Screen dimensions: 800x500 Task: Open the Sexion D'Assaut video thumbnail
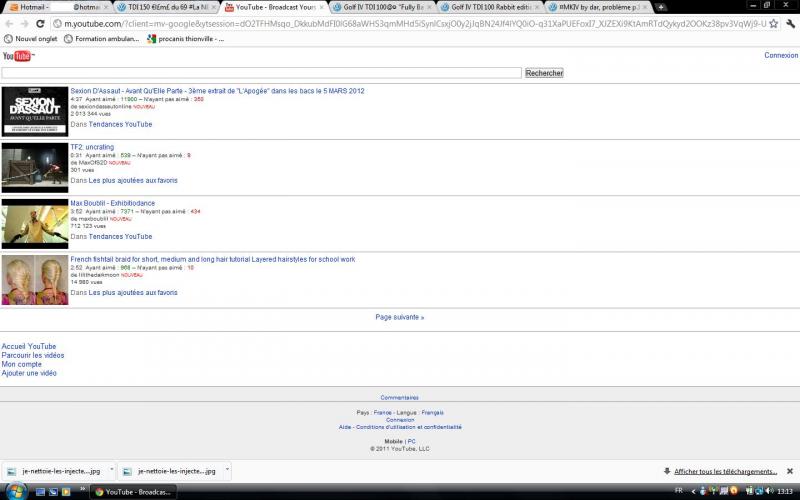pos(35,111)
